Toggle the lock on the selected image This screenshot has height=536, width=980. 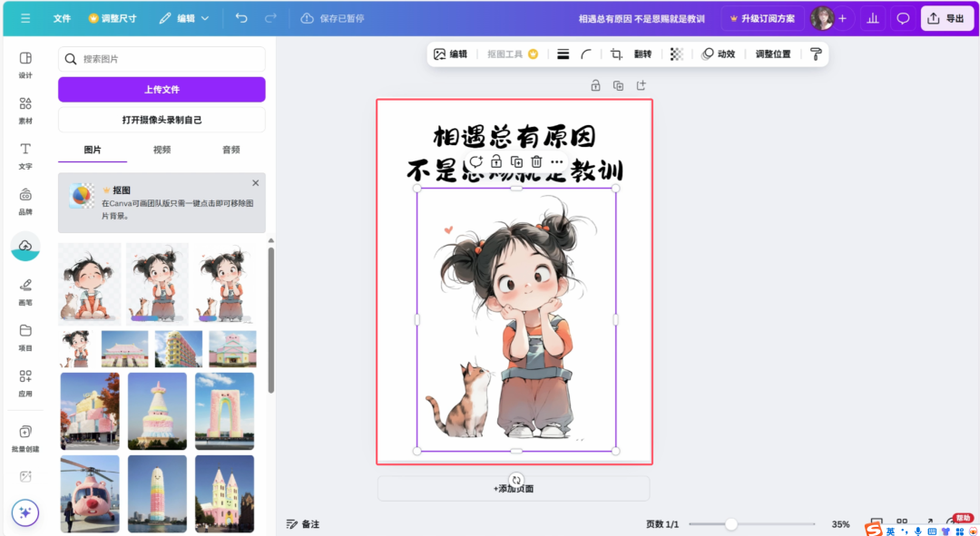click(496, 161)
